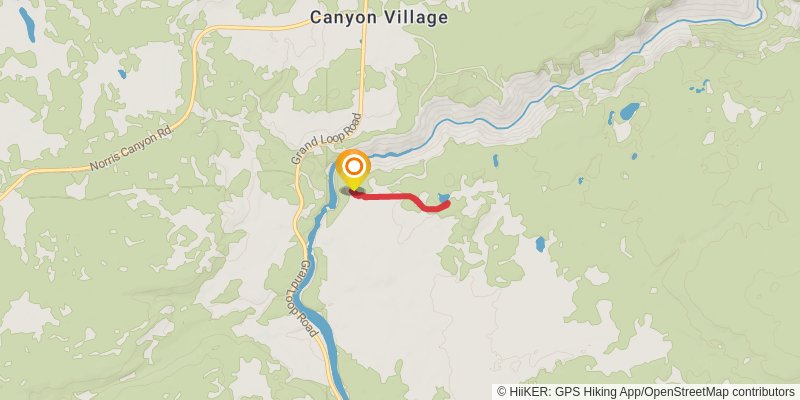800x400 pixels.
Task: Select the Grand Loop Road label near Canyon Village
Action: [327, 139]
